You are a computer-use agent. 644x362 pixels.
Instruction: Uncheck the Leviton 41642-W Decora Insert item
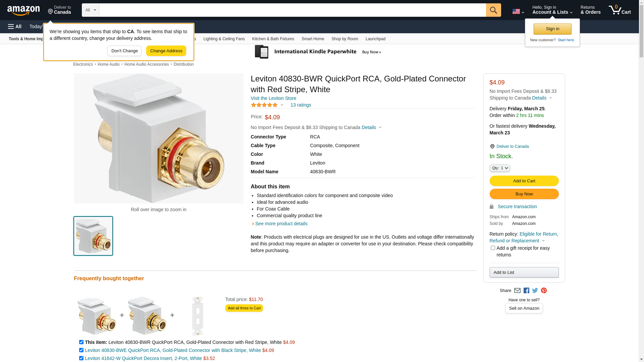click(x=81, y=358)
